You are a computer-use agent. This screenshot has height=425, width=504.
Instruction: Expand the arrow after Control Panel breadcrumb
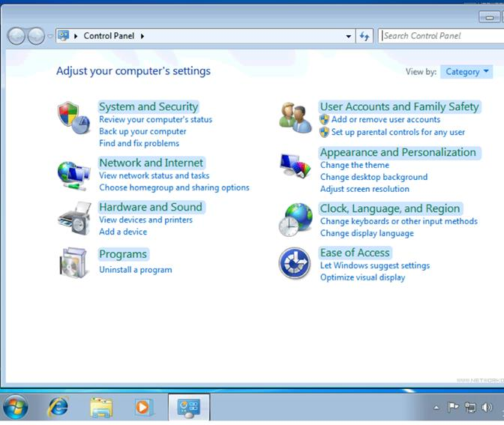tap(142, 36)
